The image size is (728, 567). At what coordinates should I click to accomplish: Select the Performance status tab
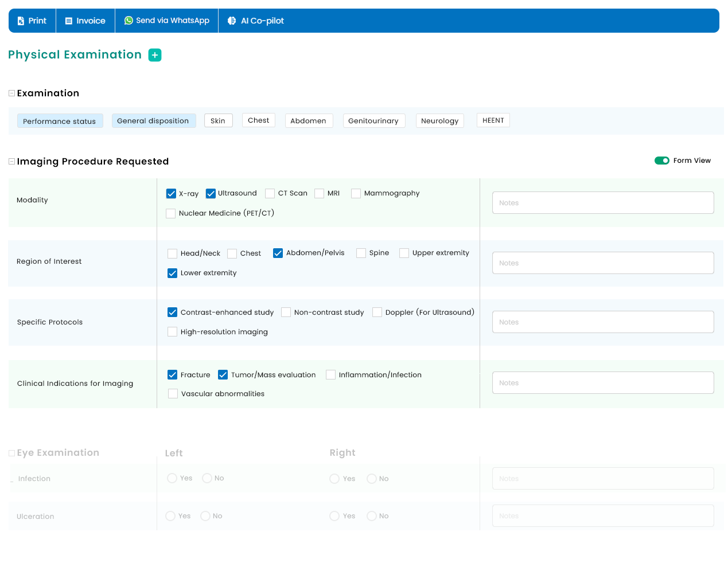point(60,121)
